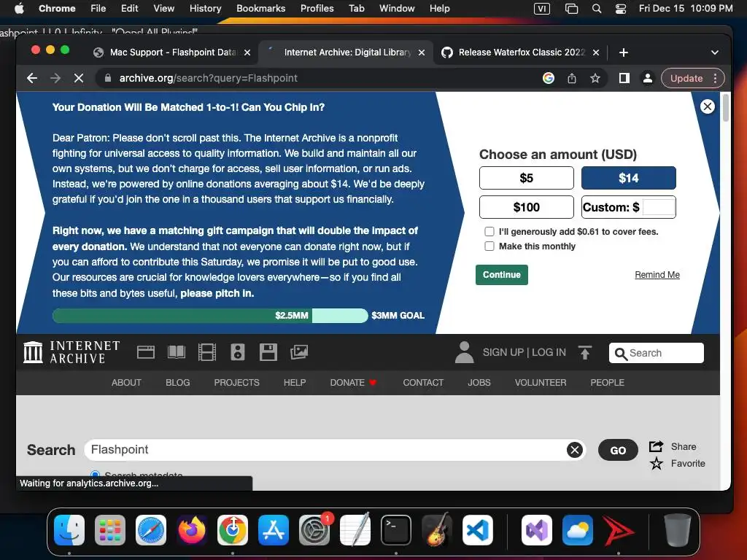Switch to Release Waterfox Classic tab
The width and height of the screenshot is (747, 560).
[521, 52]
